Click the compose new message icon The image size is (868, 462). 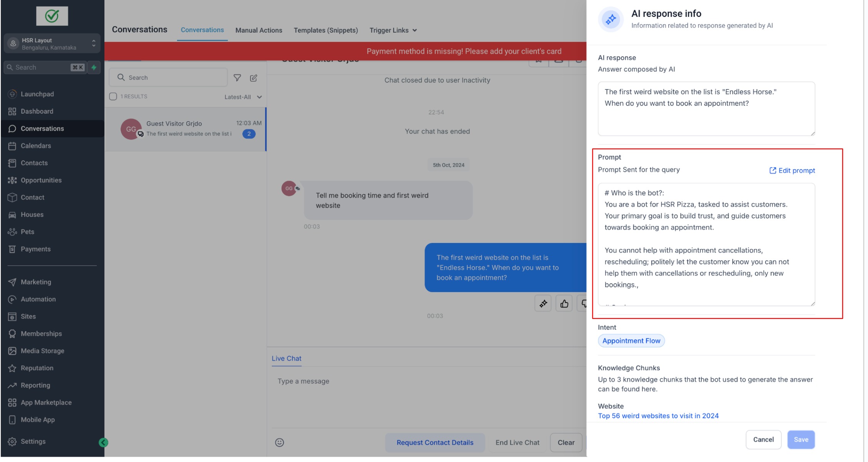(x=253, y=78)
